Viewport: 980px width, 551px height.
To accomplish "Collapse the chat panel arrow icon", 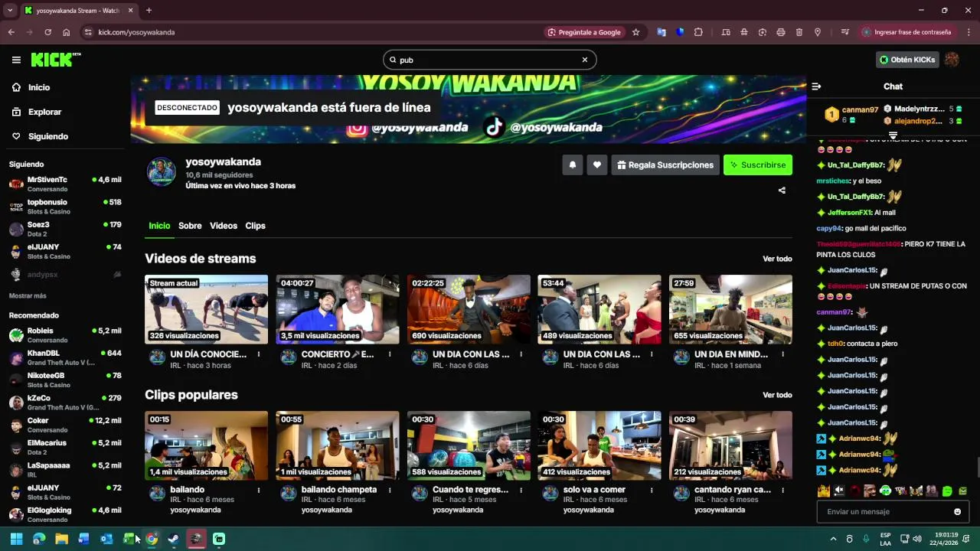I will click(816, 86).
